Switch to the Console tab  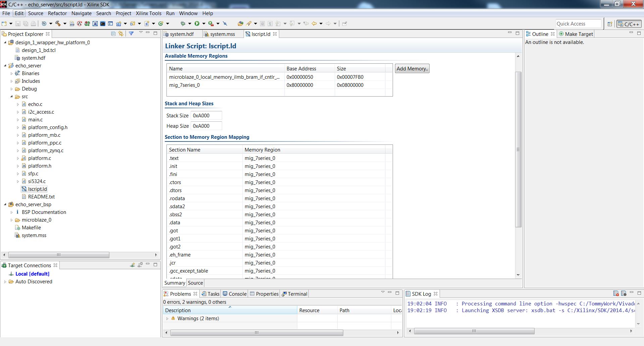coord(234,294)
